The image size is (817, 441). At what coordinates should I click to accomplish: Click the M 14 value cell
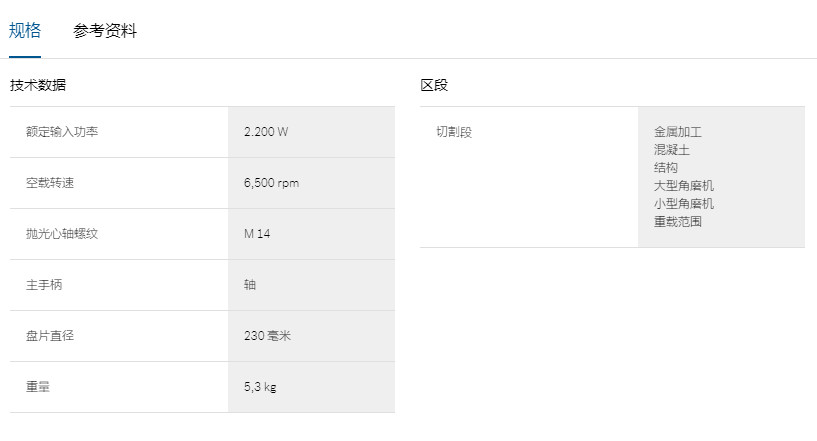pos(312,234)
